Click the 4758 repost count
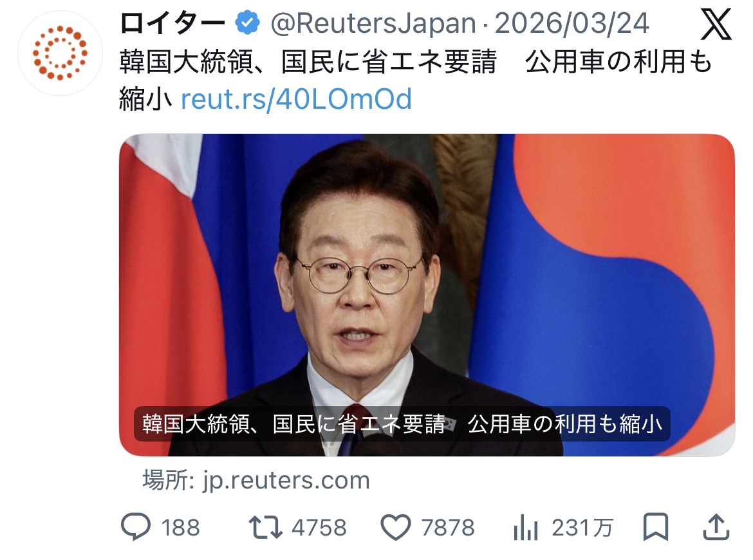 [x=319, y=527]
